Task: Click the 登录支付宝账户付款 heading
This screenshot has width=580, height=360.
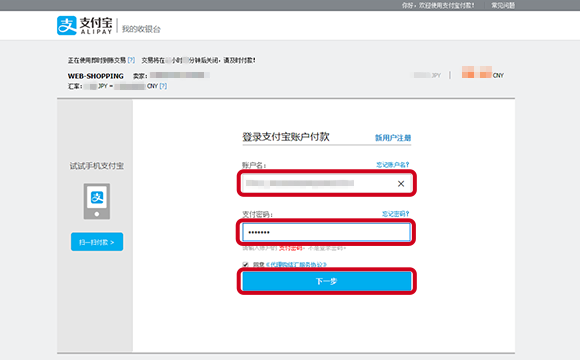Action: point(286,137)
